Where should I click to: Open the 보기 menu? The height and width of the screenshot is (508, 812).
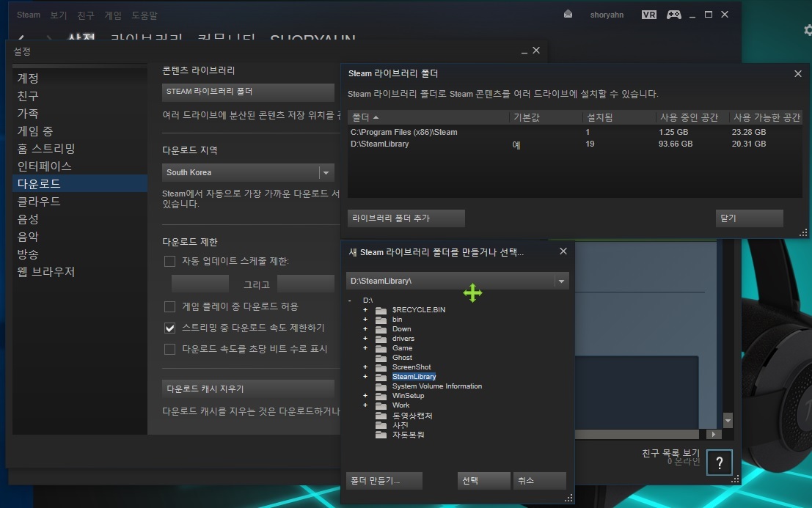59,15
